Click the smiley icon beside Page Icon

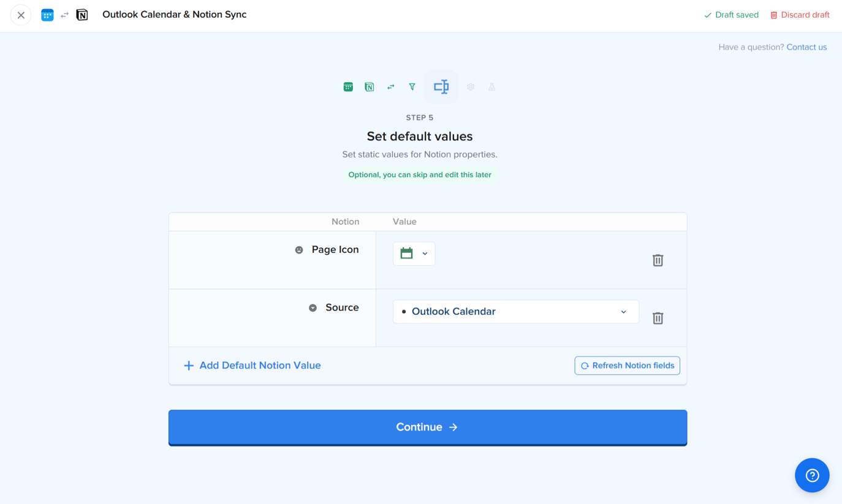(299, 250)
